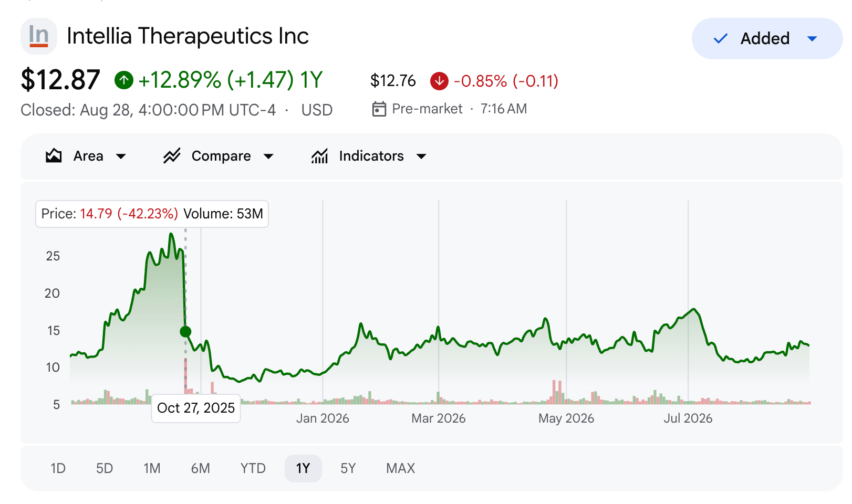
Task: Open the Indicators dropdown arrow
Action: [421, 156]
